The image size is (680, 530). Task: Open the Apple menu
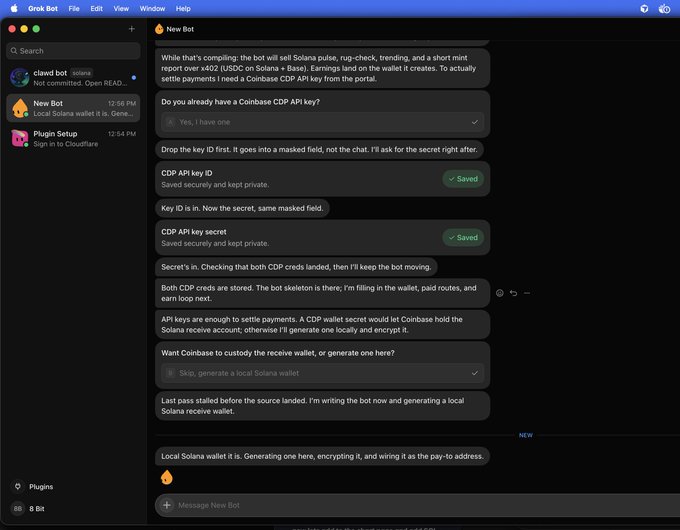tap(14, 8)
